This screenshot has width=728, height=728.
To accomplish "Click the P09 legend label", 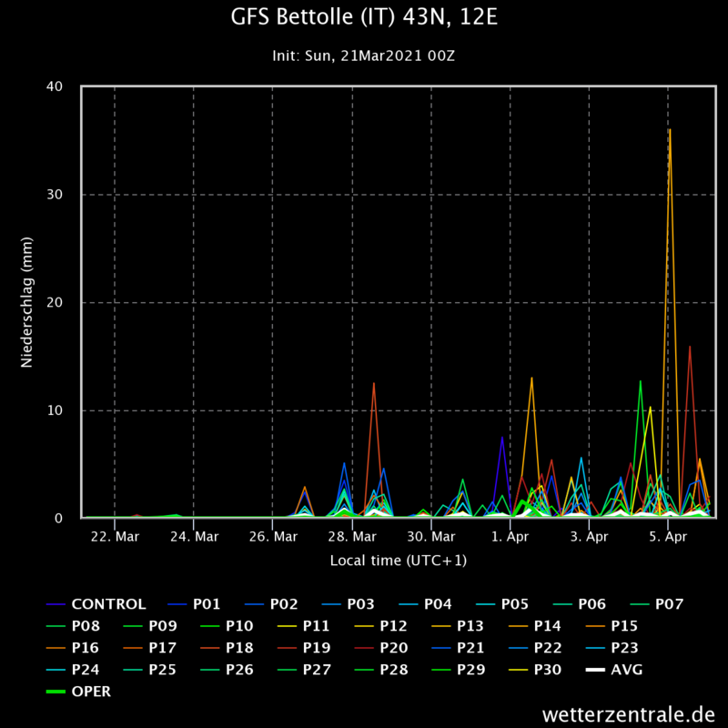I will (163, 626).
